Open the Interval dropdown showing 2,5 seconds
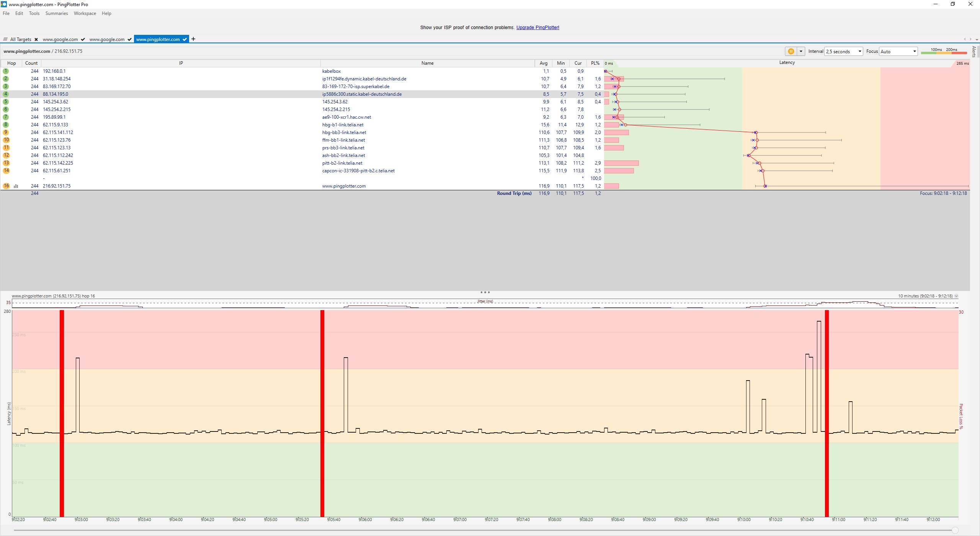 click(843, 51)
